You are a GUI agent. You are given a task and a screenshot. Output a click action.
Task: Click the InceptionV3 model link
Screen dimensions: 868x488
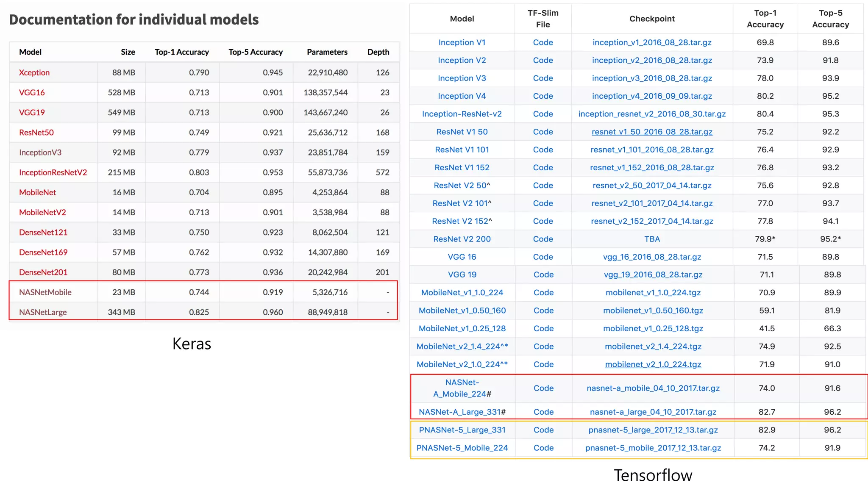[x=40, y=152]
